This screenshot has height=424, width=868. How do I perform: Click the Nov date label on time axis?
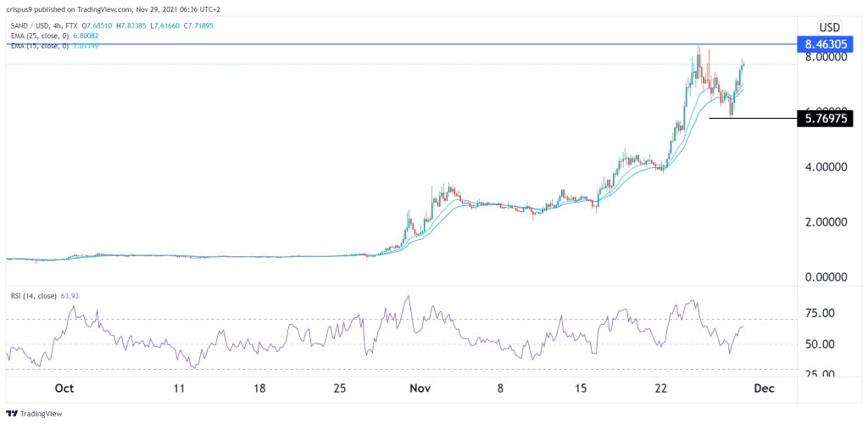click(420, 388)
